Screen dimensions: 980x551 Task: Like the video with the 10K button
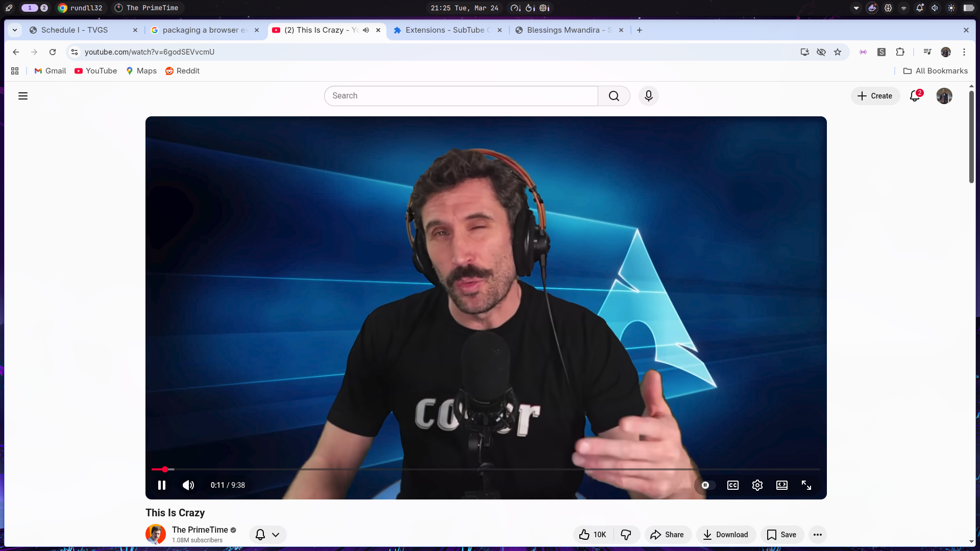tap(592, 535)
